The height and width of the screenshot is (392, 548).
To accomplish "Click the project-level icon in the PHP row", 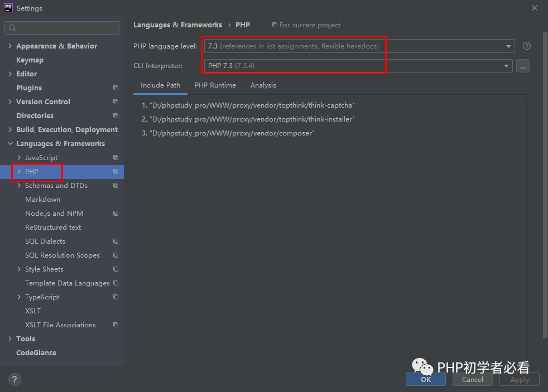I will pyautogui.click(x=116, y=172).
